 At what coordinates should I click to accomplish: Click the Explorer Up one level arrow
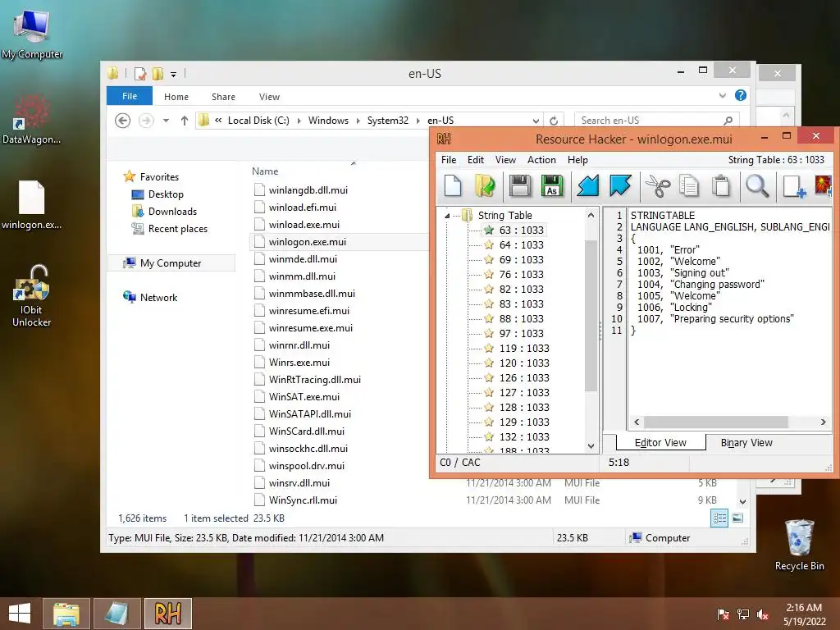pyautogui.click(x=185, y=121)
